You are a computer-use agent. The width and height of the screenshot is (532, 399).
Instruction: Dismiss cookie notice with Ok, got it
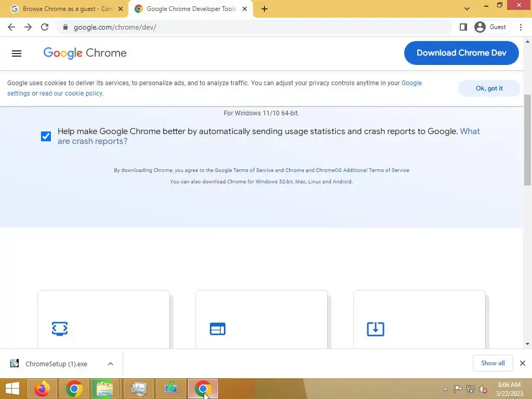pyautogui.click(x=489, y=88)
